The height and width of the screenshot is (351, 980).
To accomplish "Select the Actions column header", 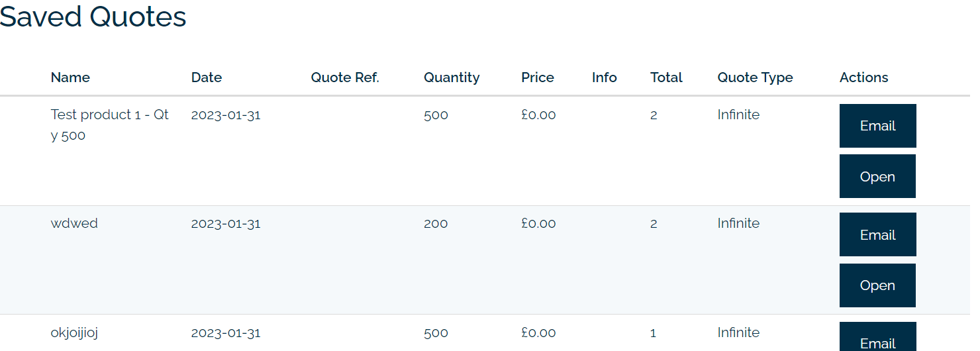I will pyautogui.click(x=864, y=77).
